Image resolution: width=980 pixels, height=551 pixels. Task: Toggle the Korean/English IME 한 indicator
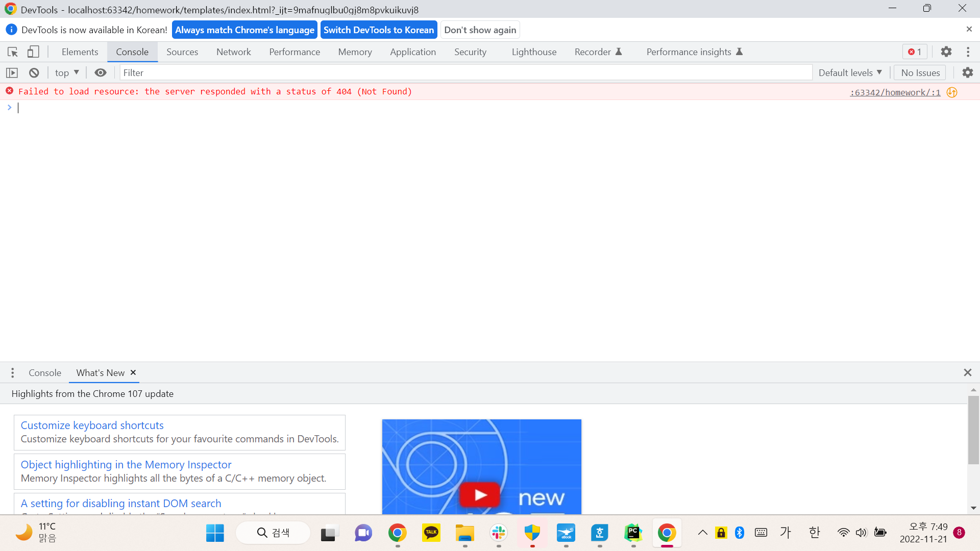814,533
